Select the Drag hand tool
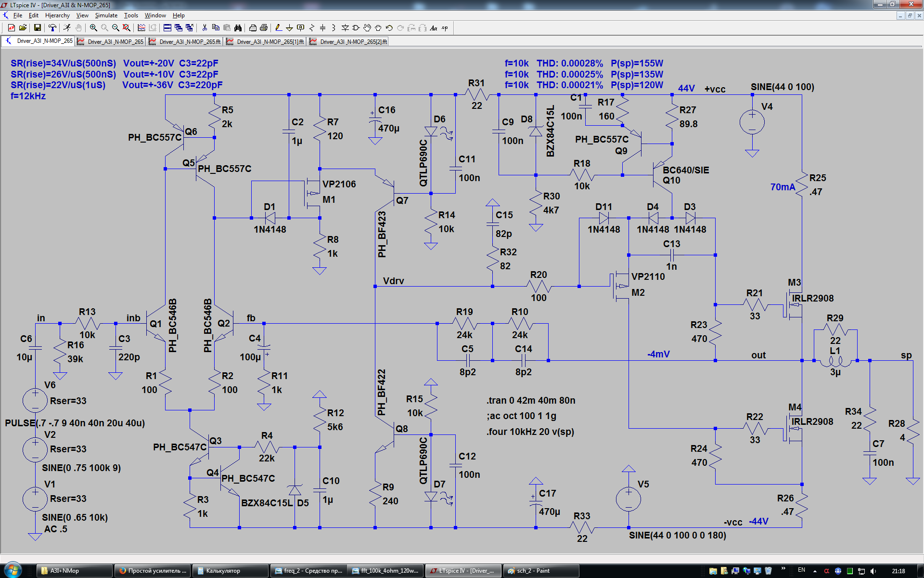The image size is (924, 578). coord(378,28)
